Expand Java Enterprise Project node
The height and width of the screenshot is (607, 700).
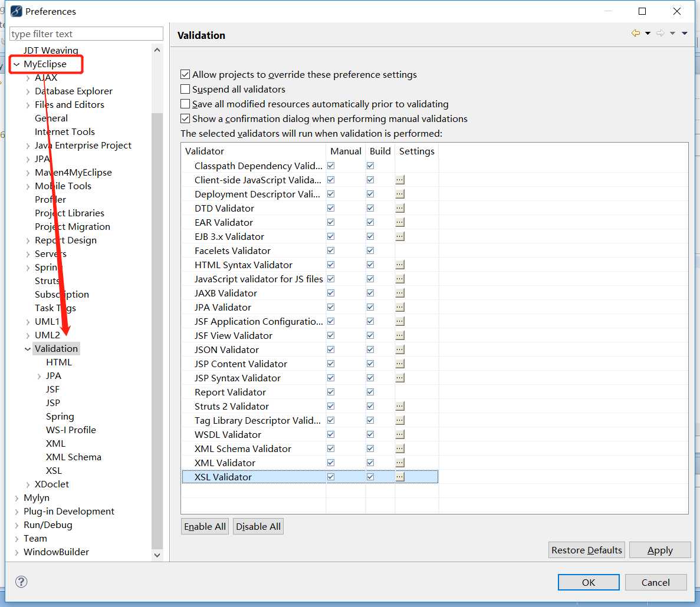point(28,146)
